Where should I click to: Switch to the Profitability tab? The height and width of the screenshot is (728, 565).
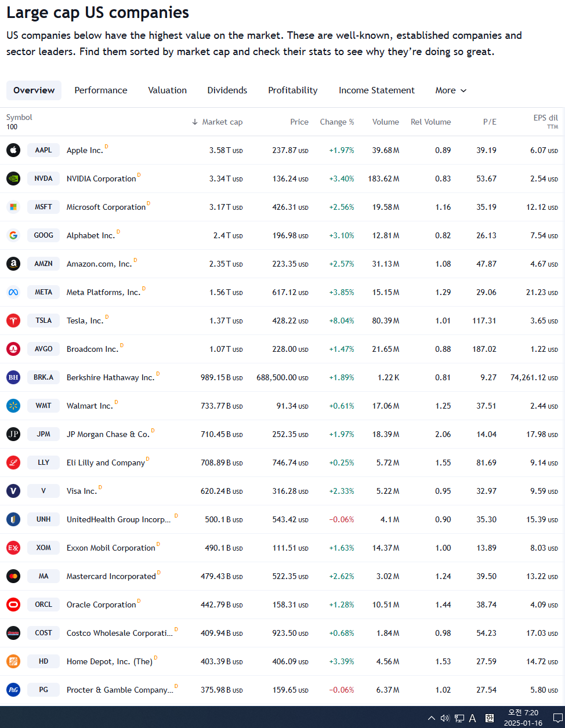click(293, 90)
